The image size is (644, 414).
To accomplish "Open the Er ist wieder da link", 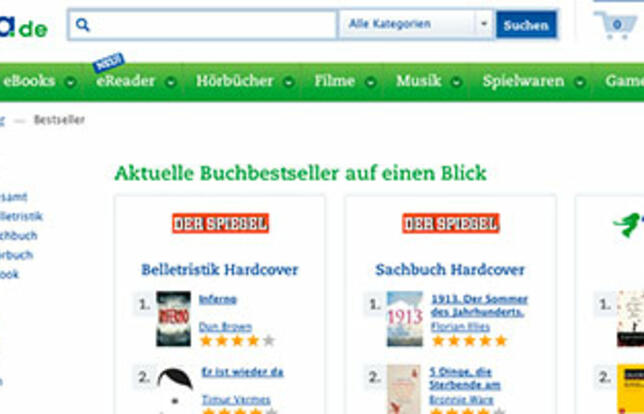I will 242,372.
